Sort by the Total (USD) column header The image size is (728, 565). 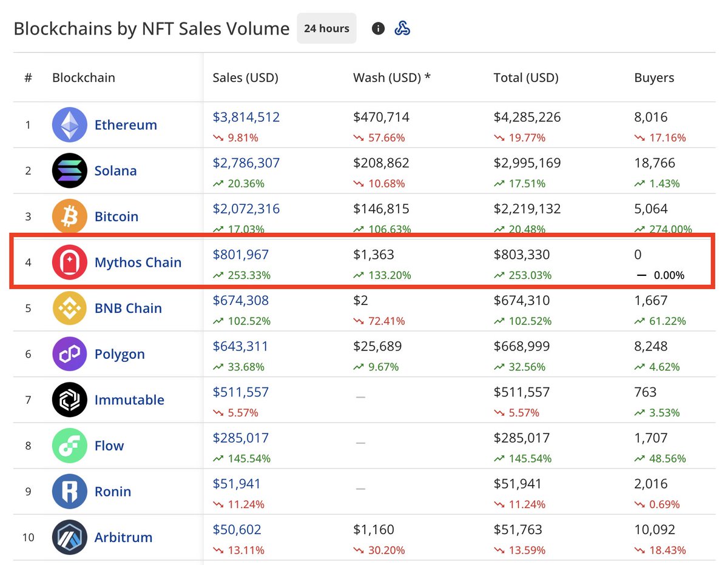click(526, 78)
